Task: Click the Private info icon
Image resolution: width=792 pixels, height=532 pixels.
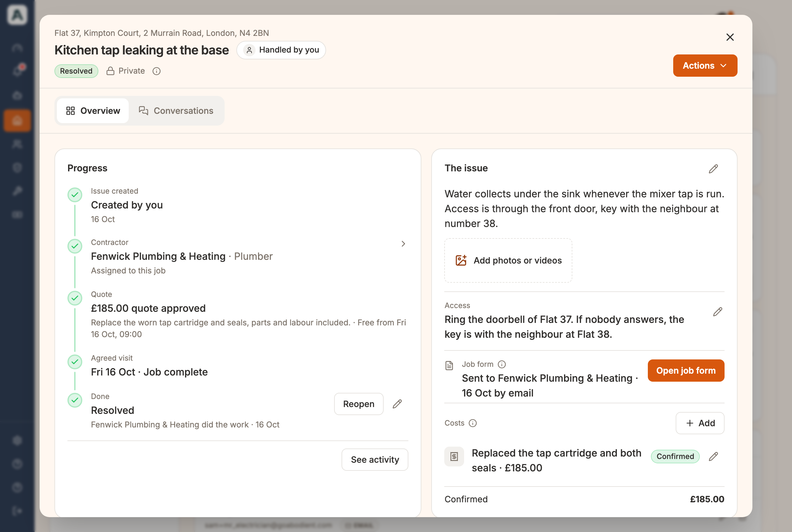Action: pyautogui.click(x=157, y=71)
